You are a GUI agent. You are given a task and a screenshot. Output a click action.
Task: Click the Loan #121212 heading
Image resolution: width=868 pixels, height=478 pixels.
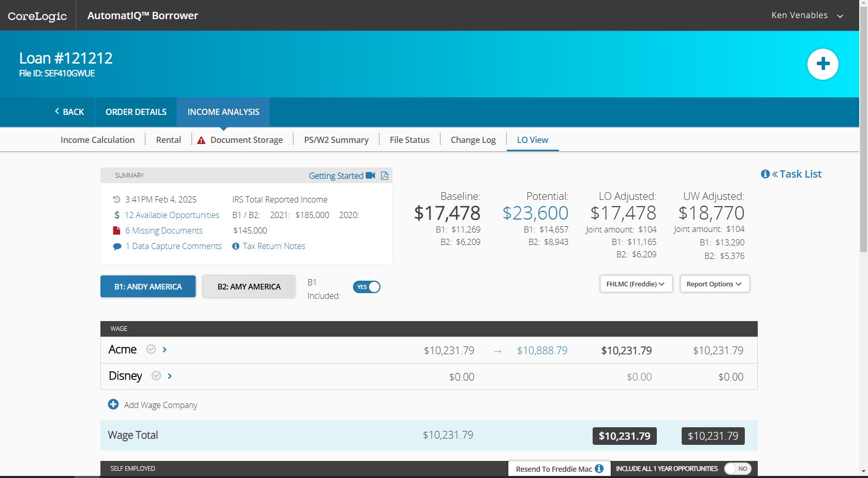click(66, 58)
